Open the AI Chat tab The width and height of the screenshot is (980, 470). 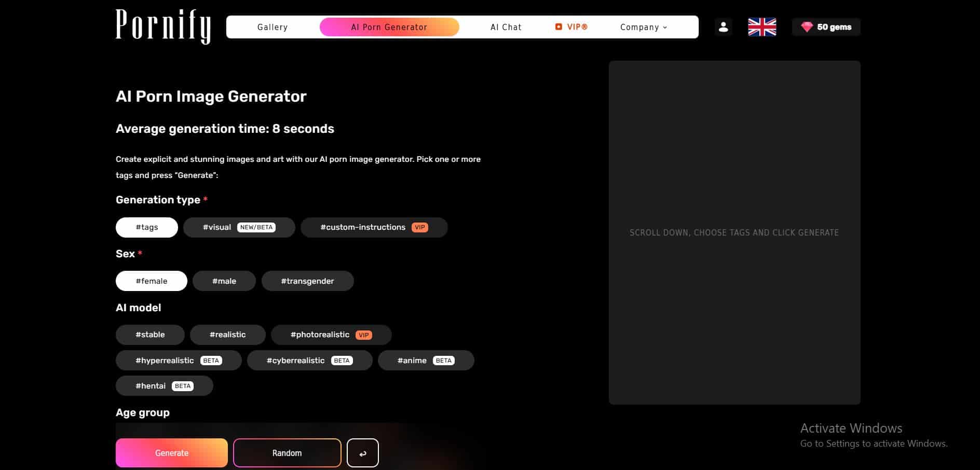tap(506, 27)
